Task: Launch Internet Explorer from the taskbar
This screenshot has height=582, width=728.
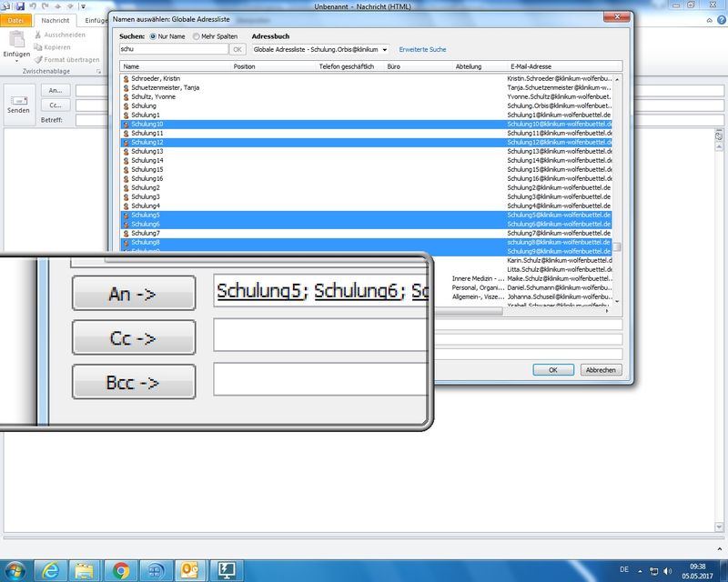Action: [50, 570]
